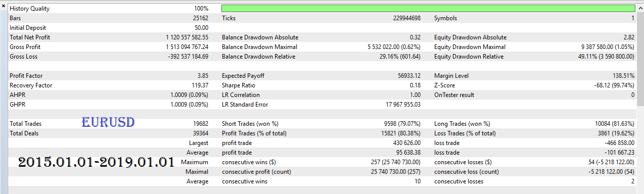Select the Bars count 25162
Screen dimensions: 644x194
click(200, 18)
